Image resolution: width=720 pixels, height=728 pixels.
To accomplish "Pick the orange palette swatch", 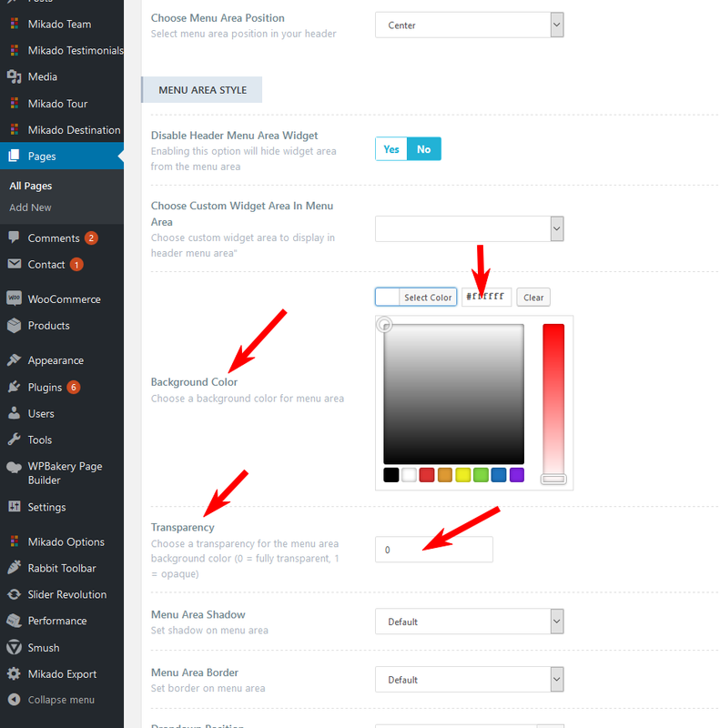I will click(444, 475).
